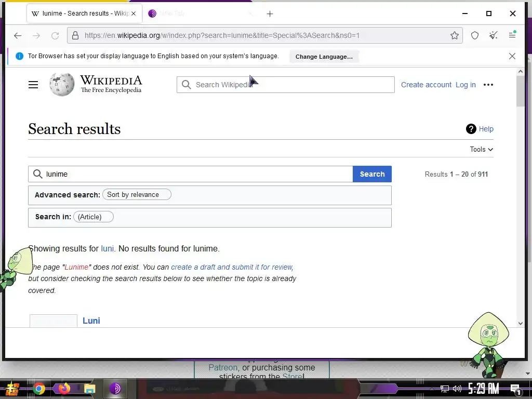Viewport: 532px width, 399px height.
Task: Click the Tor Browser taskbar icon
Action: tap(115, 389)
